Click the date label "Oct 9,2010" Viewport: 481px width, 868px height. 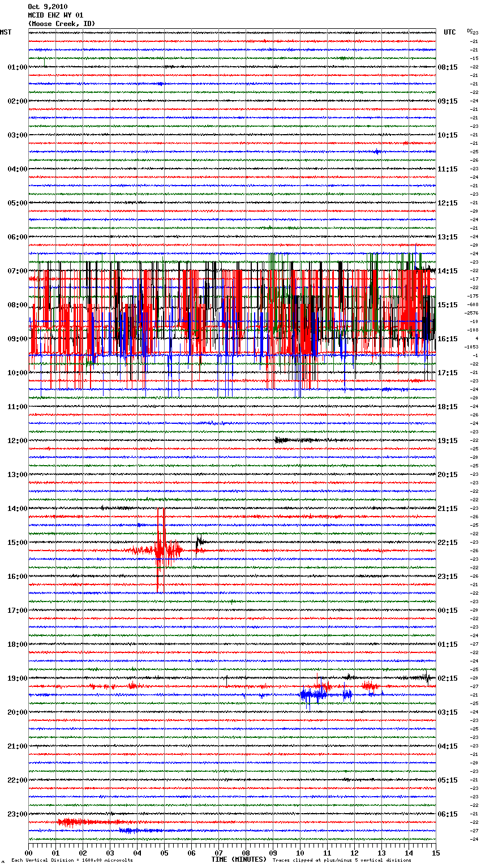tap(48, 7)
